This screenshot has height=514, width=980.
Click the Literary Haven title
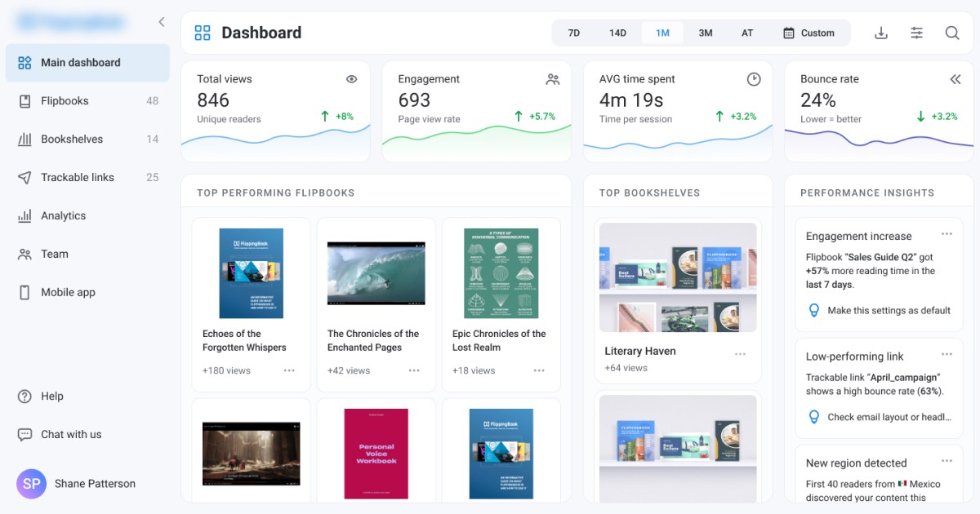(x=640, y=352)
